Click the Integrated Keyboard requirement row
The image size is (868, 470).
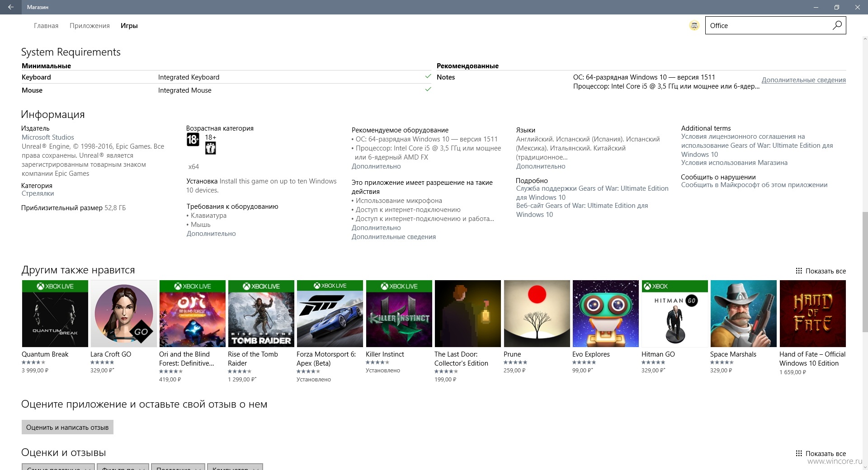(226, 77)
